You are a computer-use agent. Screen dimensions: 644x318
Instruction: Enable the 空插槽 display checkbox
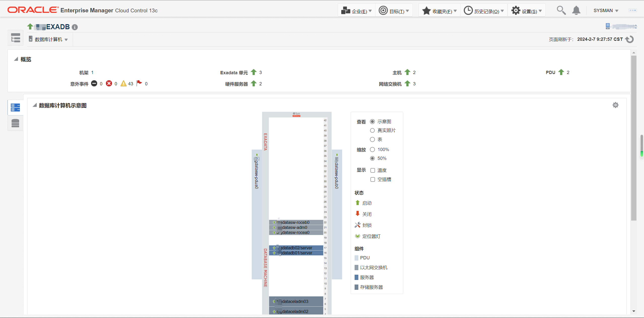tap(373, 180)
